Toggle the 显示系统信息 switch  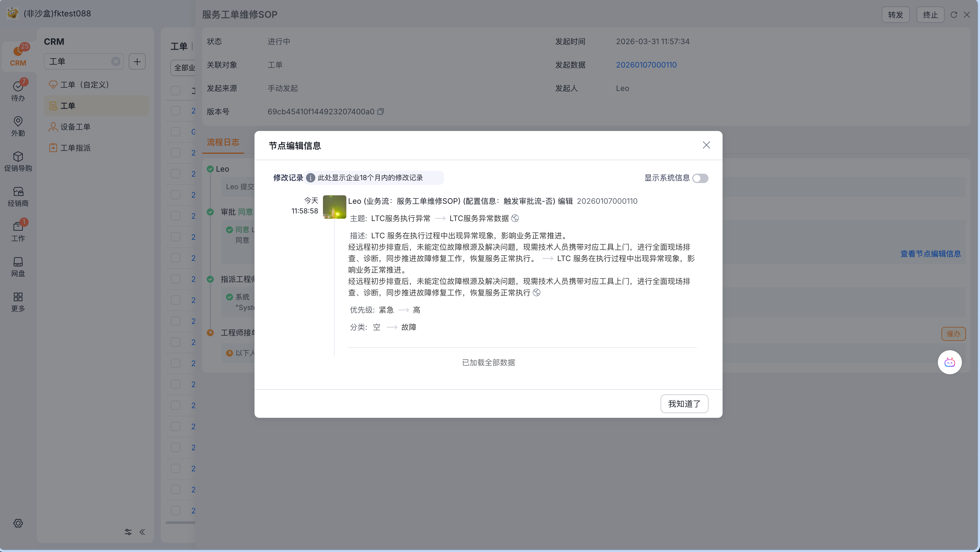click(700, 178)
